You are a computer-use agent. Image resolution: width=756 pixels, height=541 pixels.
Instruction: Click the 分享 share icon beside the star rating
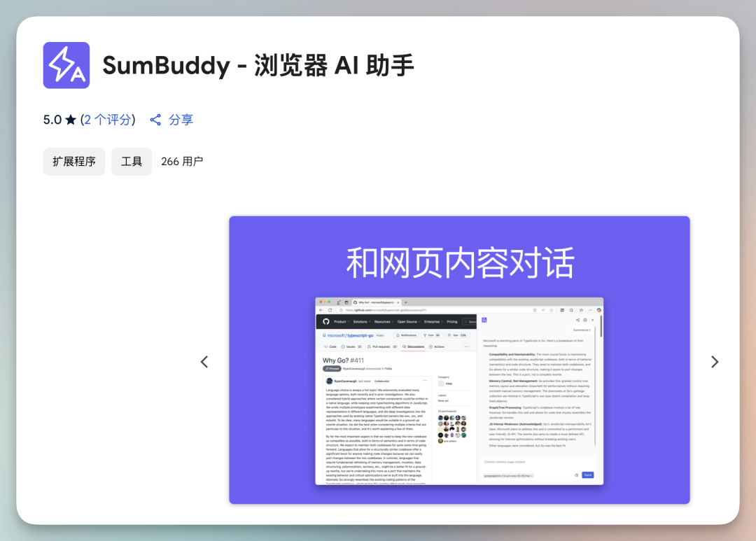(155, 119)
